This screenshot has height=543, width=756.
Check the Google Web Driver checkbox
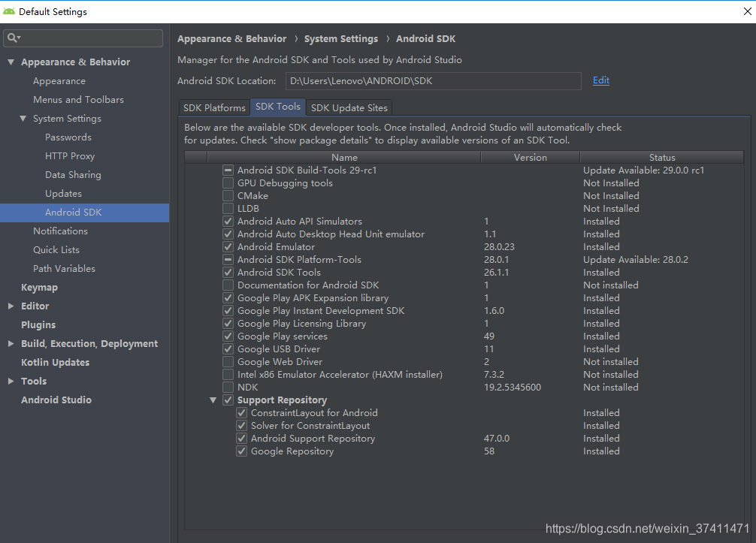click(x=228, y=362)
